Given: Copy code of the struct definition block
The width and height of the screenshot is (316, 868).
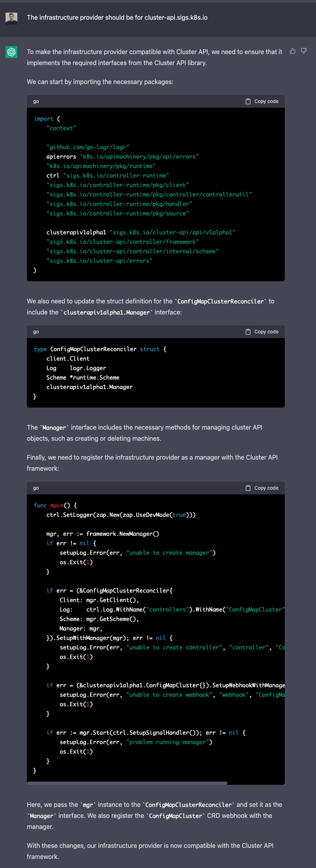Looking at the screenshot, I should [x=262, y=332].
